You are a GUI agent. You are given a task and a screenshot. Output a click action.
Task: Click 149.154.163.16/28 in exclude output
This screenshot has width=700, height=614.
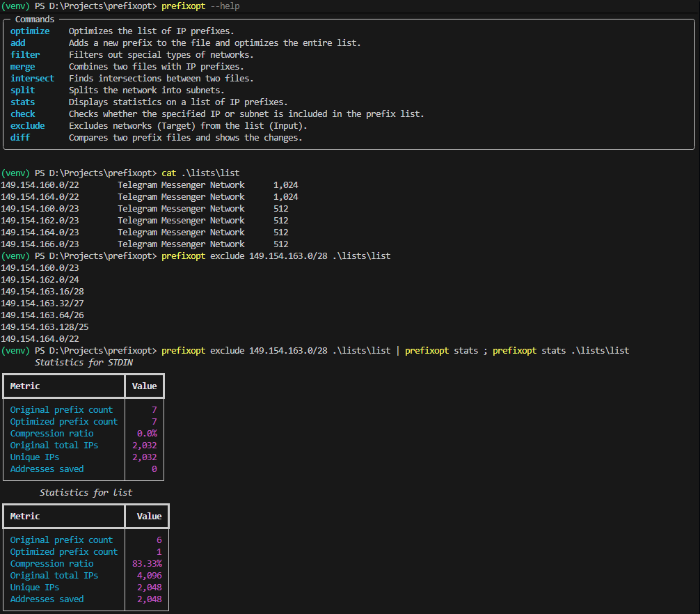click(42, 292)
